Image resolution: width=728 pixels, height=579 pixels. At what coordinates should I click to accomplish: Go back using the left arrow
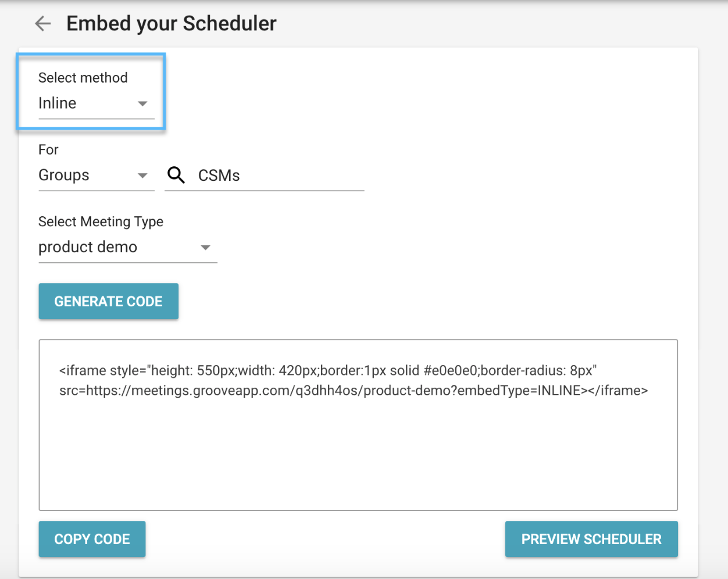[x=43, y=24]
